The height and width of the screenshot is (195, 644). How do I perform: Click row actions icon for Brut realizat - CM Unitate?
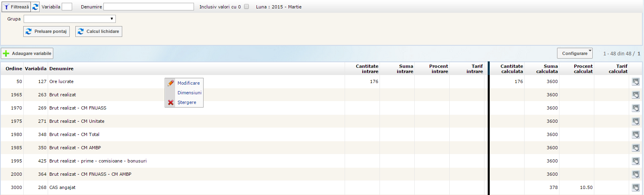coord(636,121)
